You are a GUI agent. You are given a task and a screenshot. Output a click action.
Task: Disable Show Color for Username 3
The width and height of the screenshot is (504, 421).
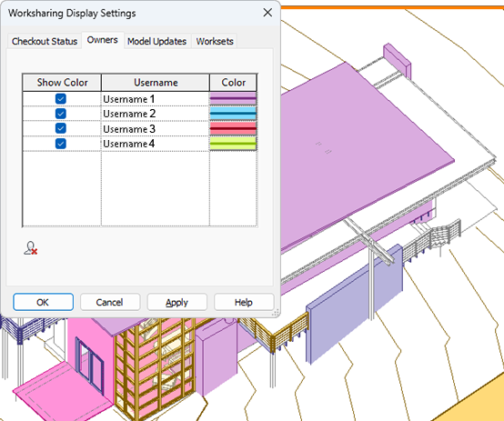coord(61,128)
